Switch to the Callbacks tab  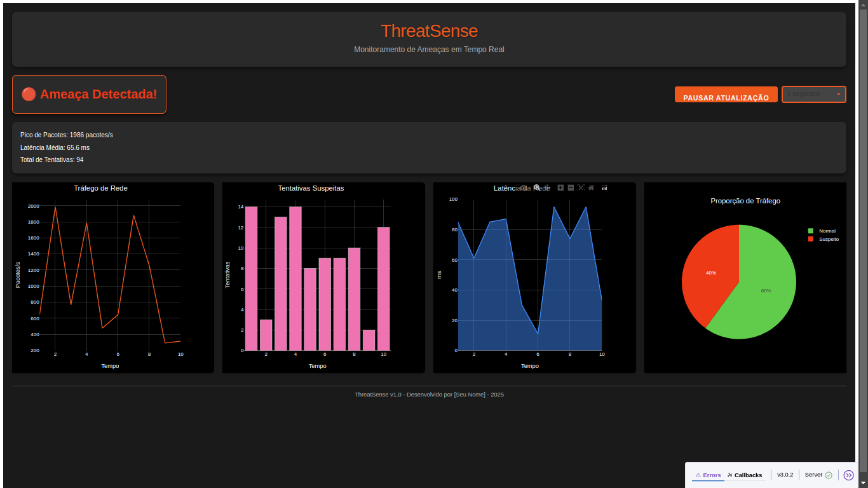tap(745, 475)
